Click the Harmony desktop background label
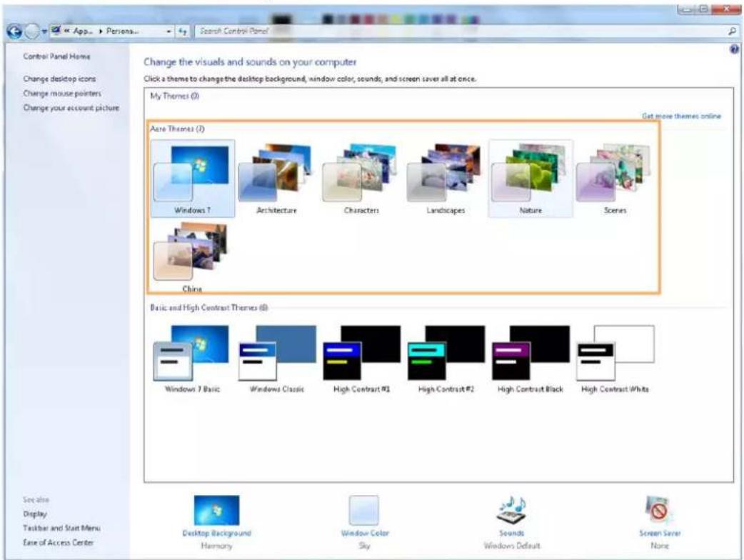This screenshot has height=560, width=744. coord(216,546)
